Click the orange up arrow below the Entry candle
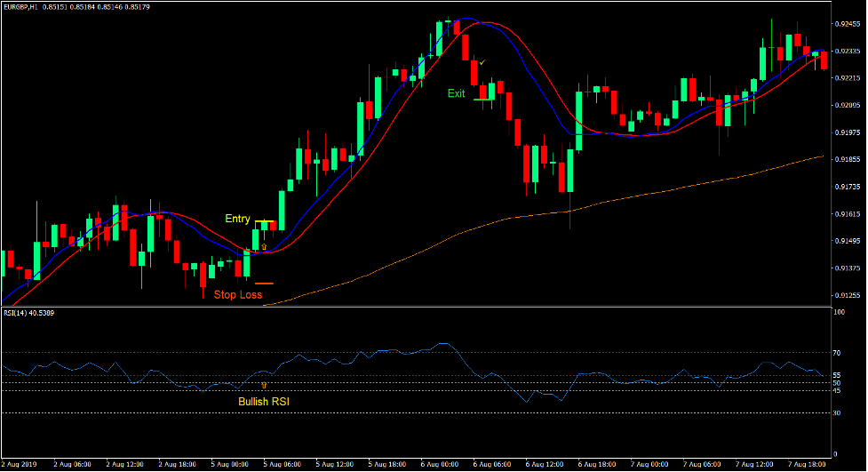 pos(264,247)
